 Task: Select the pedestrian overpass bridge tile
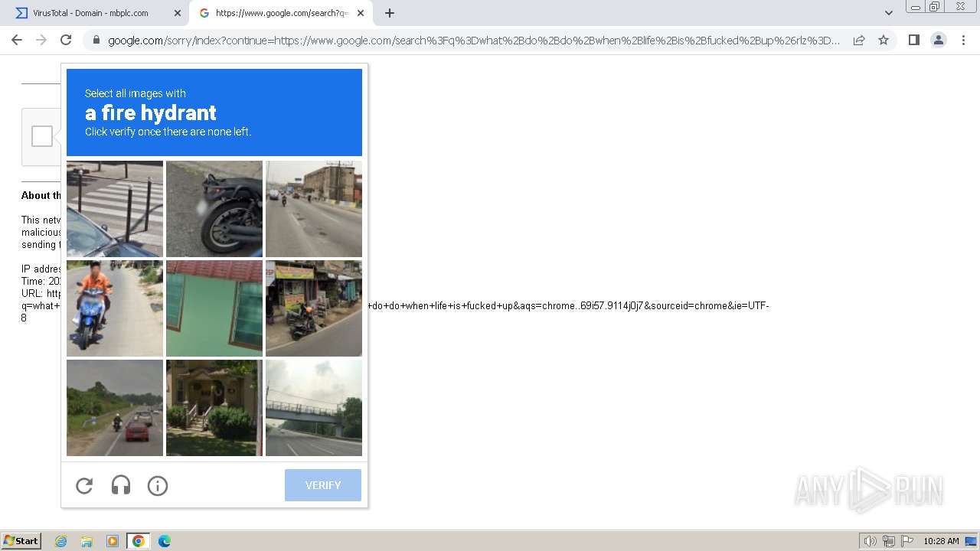coord(314,408)
